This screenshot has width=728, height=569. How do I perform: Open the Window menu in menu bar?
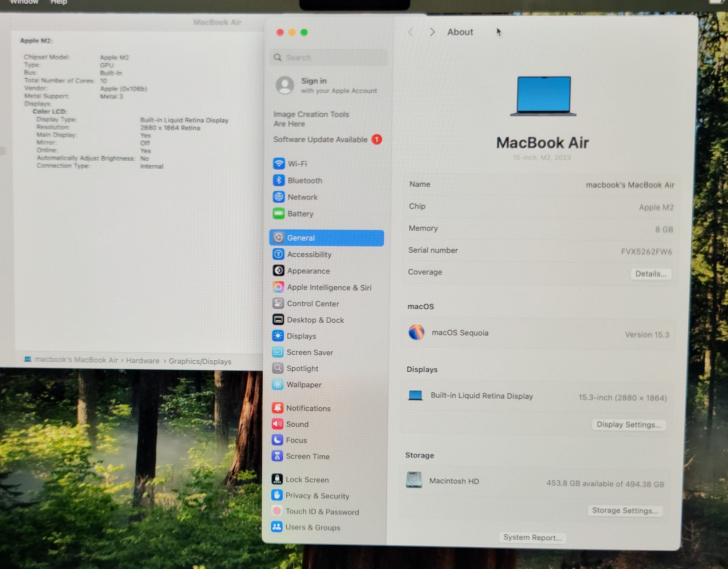coord(24,2)
